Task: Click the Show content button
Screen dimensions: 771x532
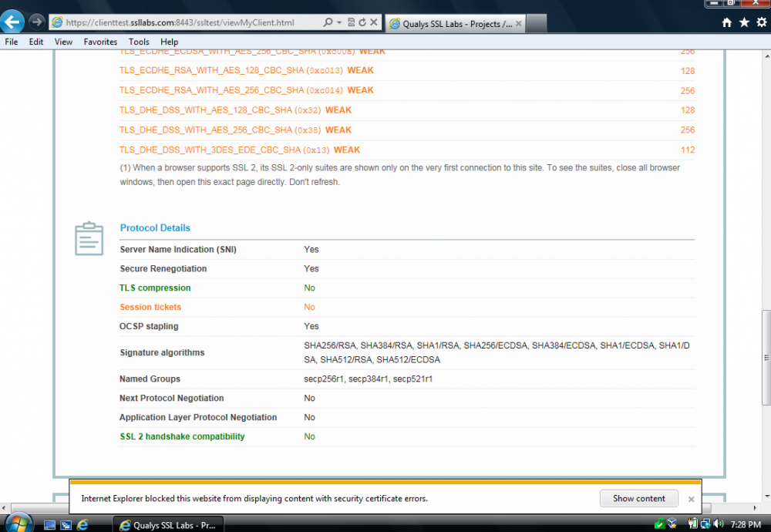Action: [638, 499]
